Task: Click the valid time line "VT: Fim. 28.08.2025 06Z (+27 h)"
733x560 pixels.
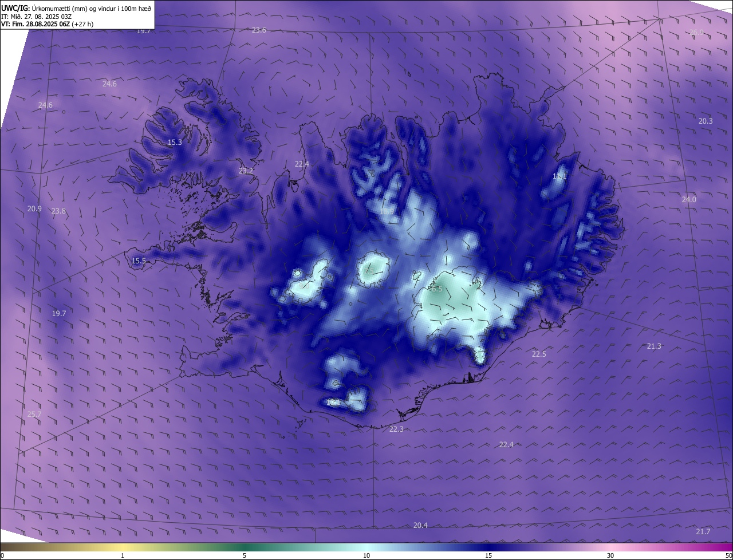Action: 48,25
